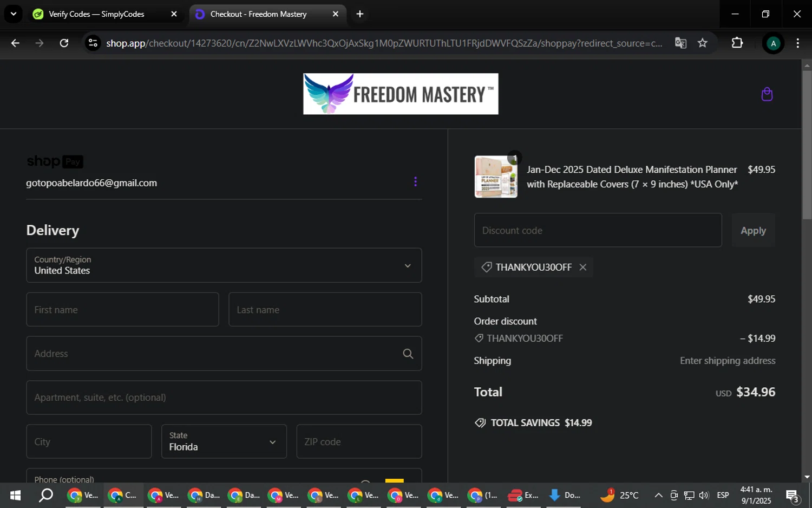Focus the Discount code field
812x508 pixels.
click(x=598, y=230)
